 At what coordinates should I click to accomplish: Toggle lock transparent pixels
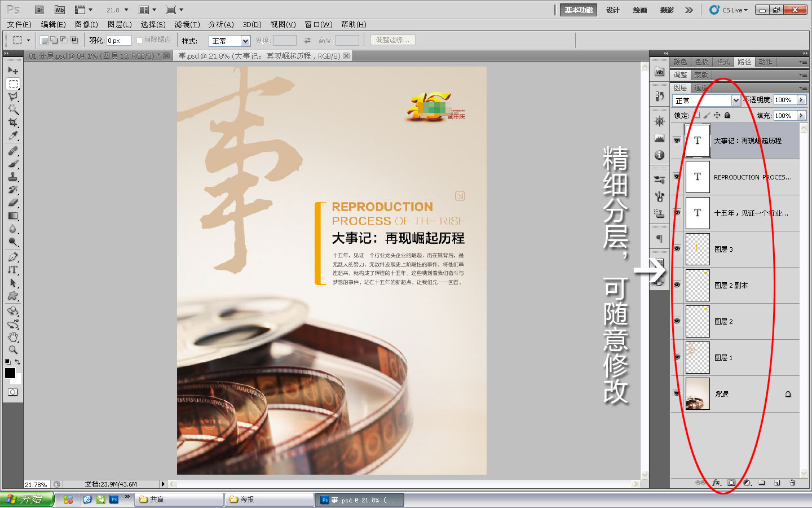(697, 115)
